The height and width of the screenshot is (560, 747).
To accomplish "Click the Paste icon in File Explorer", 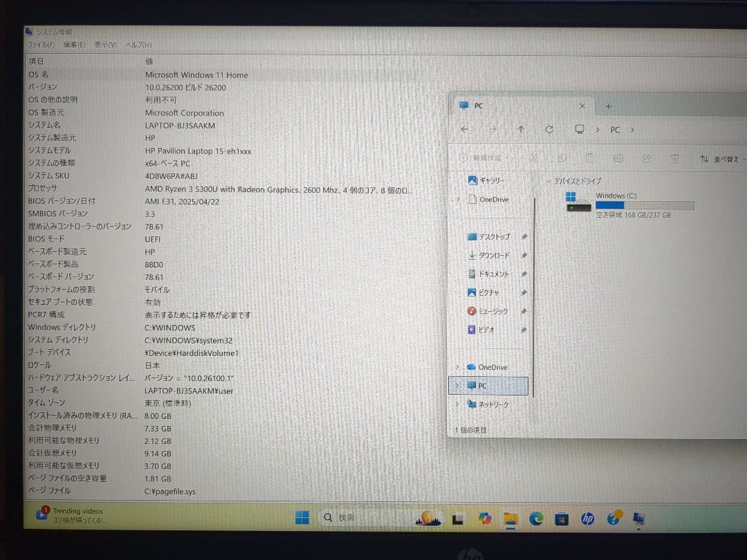I will click(591, 158).
